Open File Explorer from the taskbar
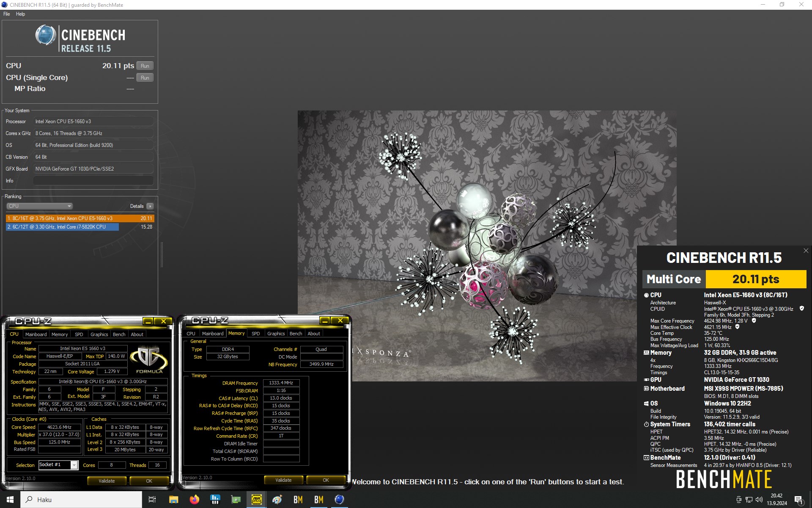 pos(173,500)
